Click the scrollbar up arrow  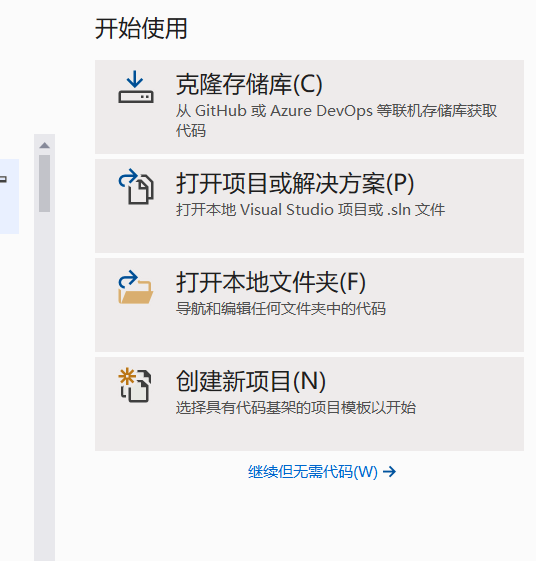[45, 145]
